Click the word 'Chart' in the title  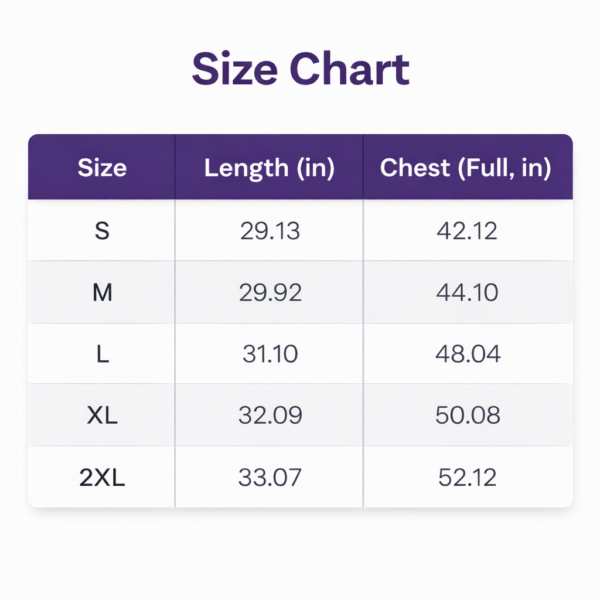(x=349, y=70)
